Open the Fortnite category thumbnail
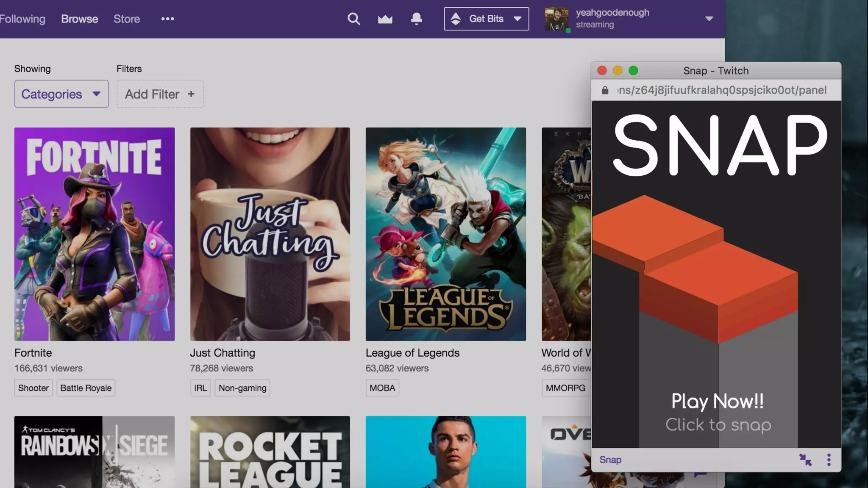Viewport: 868px width, 488px height. [94, 234]
